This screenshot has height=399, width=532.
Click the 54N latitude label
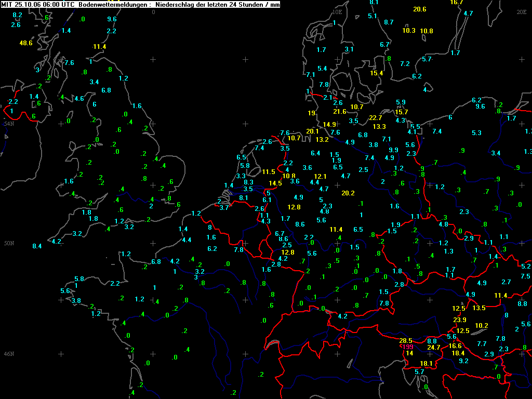point(9,124)
